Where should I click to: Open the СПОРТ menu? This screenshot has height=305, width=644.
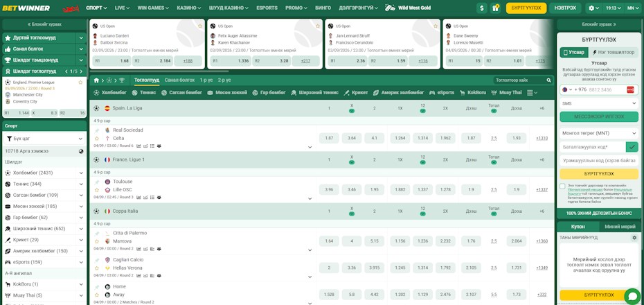tap(96, 8)
